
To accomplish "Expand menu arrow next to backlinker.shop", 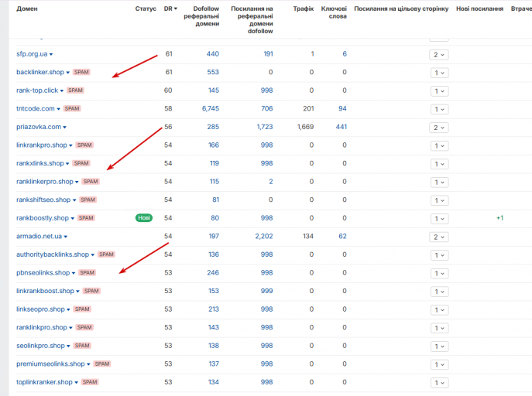I will 68,73.
